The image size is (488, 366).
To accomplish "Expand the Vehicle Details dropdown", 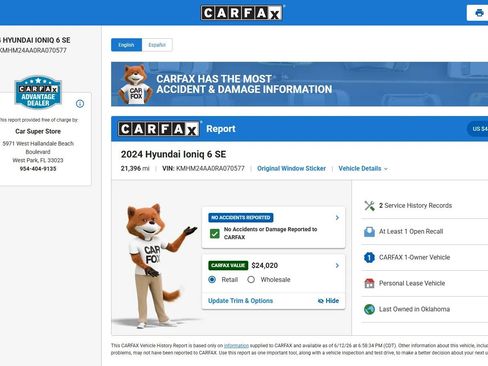I will [x=363, y=169].
